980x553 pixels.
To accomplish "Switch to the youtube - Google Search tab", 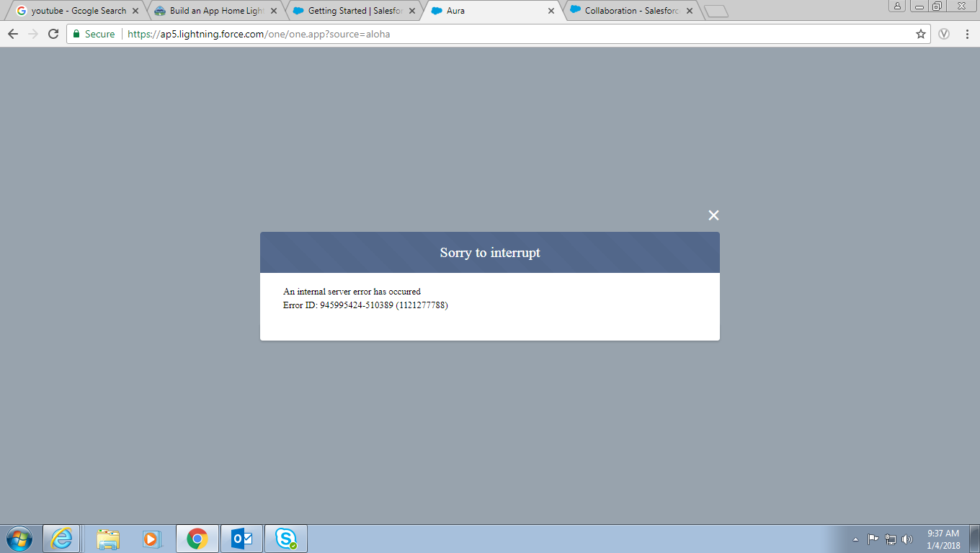I will (77, 11).
